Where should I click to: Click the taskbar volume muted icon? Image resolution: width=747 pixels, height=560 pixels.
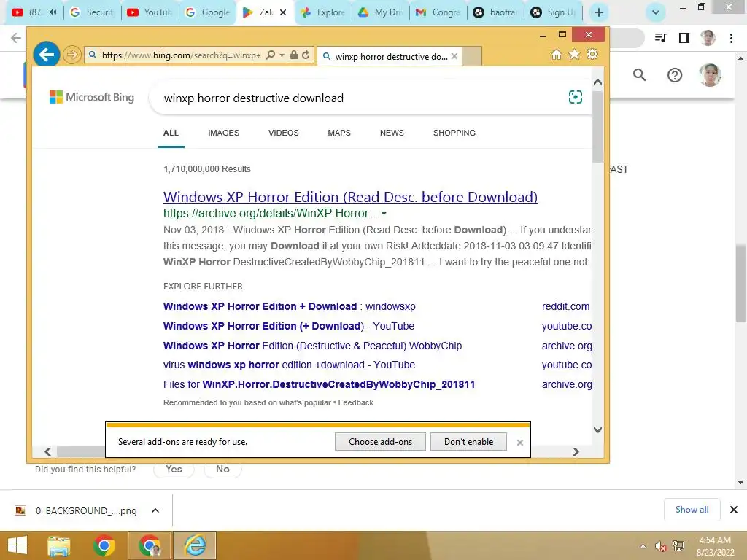[660, 546]
